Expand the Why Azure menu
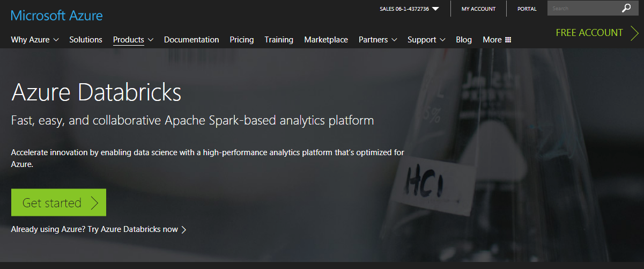644x269 pixels. point(35,40)
